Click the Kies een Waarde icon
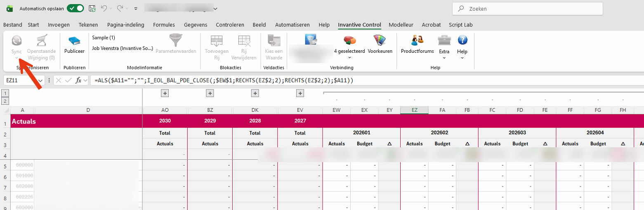The width and height of the screenshot is (644, 210). pos(274,41)
